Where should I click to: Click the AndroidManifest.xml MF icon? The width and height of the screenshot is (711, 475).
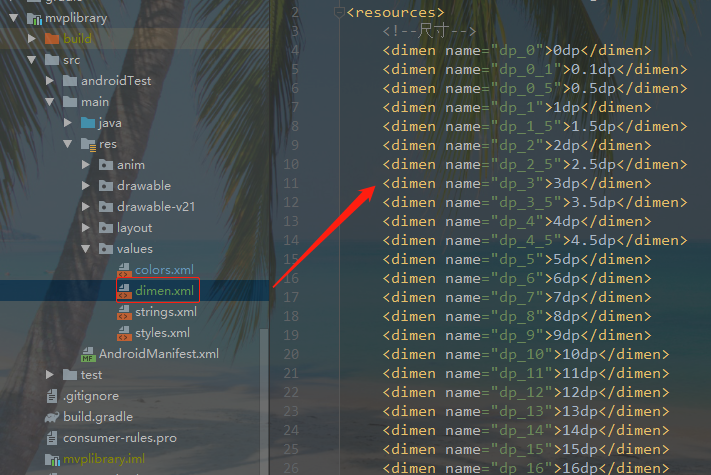(x=88, y=354)
